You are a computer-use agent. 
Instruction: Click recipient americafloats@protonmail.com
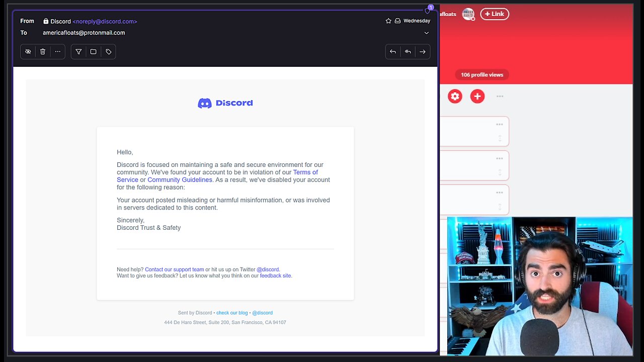click(x=84, y=33)
